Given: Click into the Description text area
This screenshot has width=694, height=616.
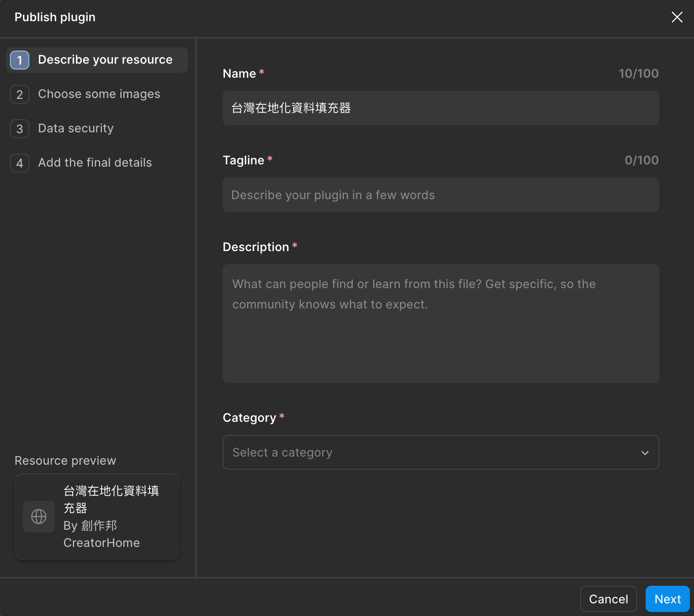Looking at the screenshot, I should pyautogui.click(x=441, y=323).
